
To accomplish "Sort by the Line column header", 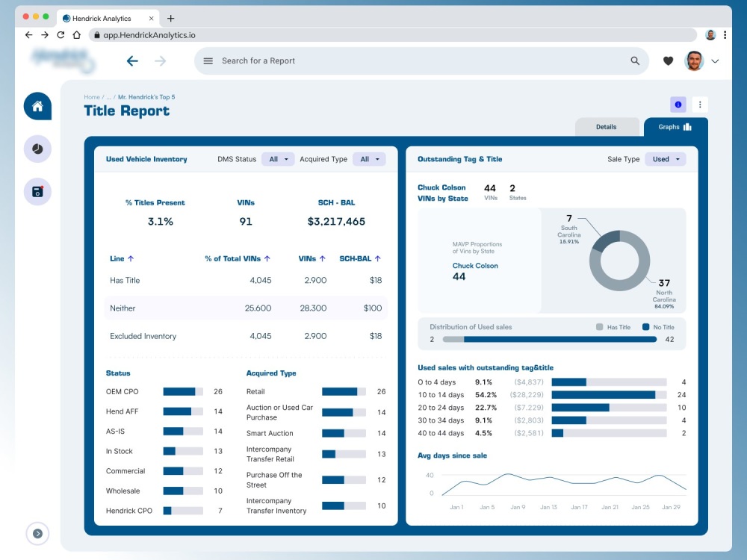I will click(x=122, y=258).
